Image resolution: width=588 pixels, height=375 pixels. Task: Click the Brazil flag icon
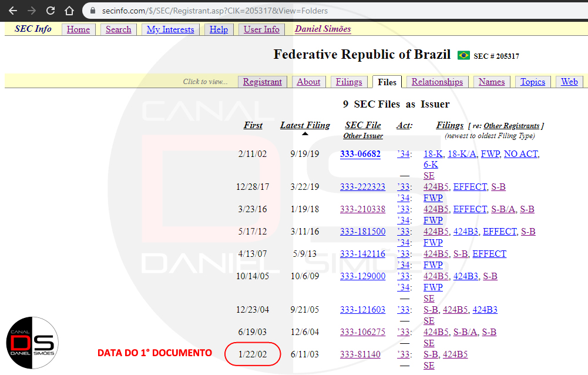[x=463, y=55]
